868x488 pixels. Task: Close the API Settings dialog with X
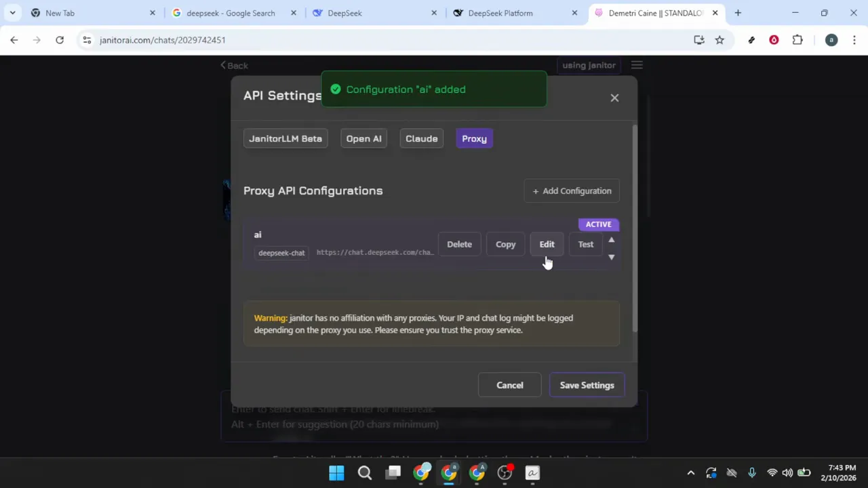tap(614, 98)
